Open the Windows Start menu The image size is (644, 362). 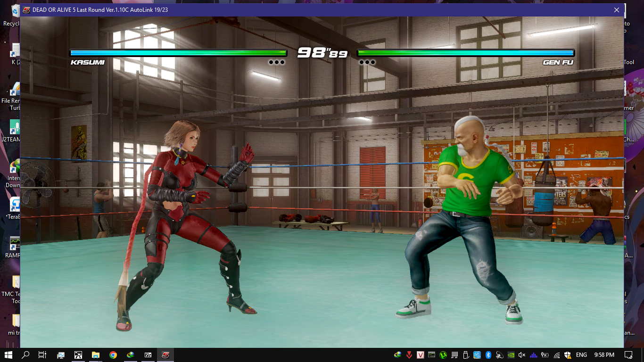tap(8, 355)
